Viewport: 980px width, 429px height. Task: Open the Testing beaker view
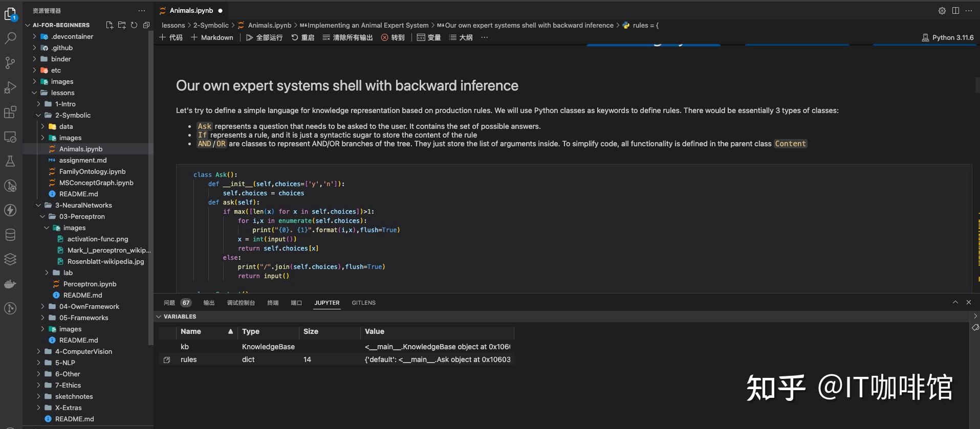tap(10, 161)
